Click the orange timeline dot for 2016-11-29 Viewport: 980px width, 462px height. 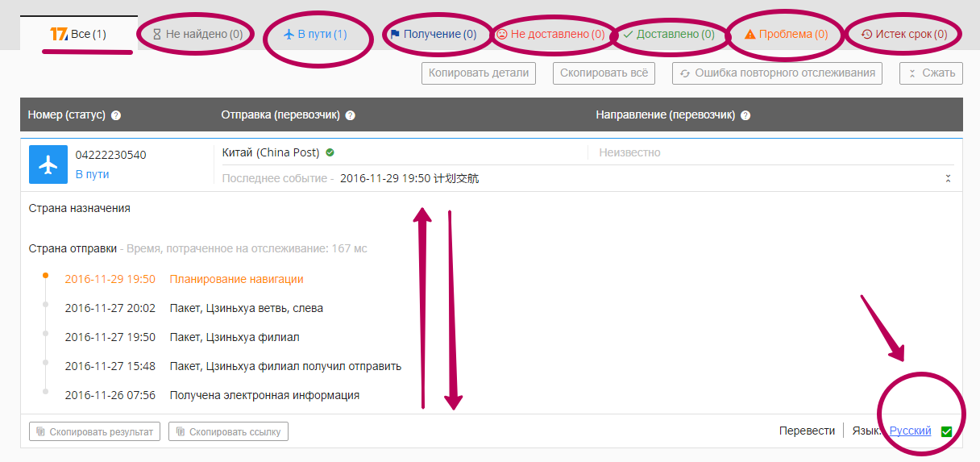45,276
